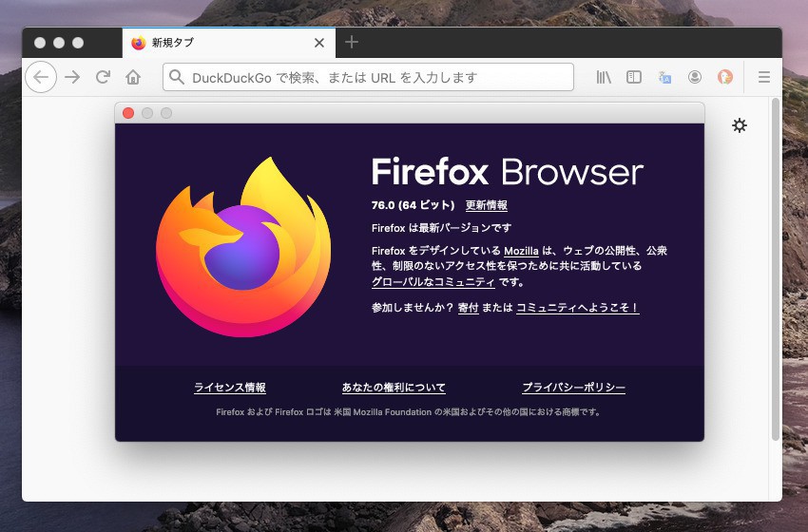Click the Firefox logo in the About dialog
This screenshot has width=808, height=532.
[x=243, y=247]
